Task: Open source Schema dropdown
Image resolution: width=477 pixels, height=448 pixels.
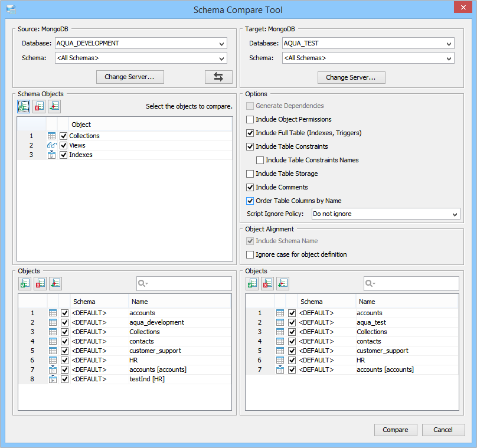Action: tap(141, 58)
